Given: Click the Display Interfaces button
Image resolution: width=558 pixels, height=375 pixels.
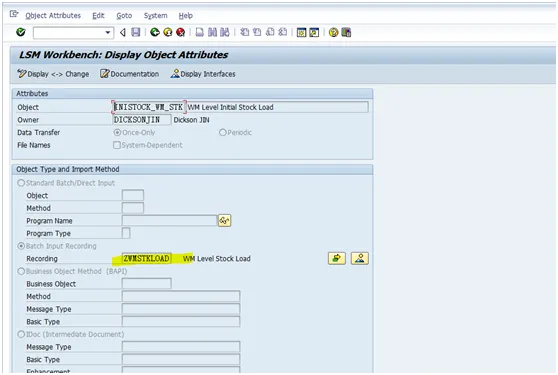Looking at the screenshot, I should [203, 74].
